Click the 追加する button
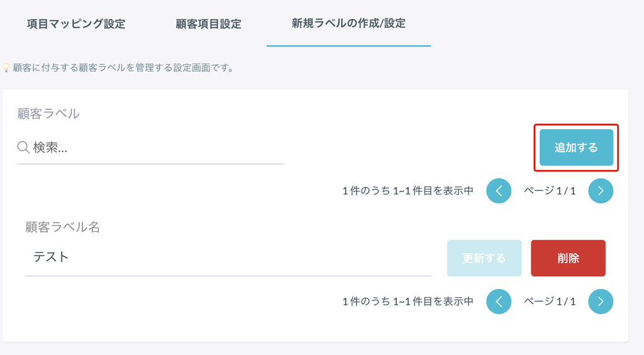The image size is (644, 355). pos(576,147)
